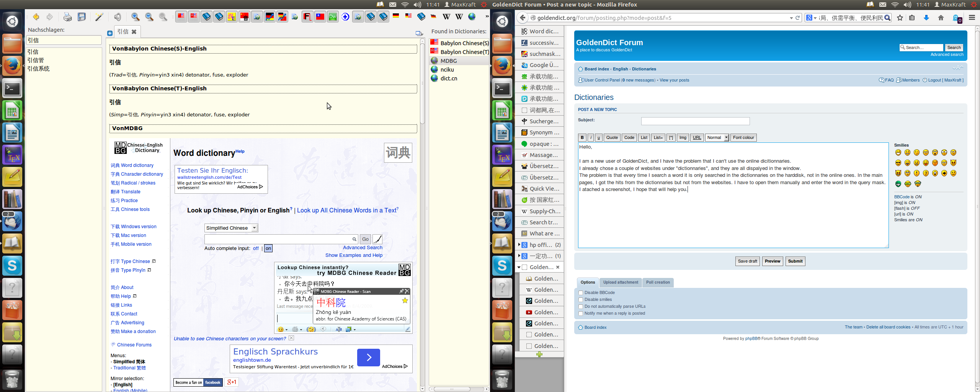
Task: Reload the goldendict.org page
Action: tap(798, 18)
